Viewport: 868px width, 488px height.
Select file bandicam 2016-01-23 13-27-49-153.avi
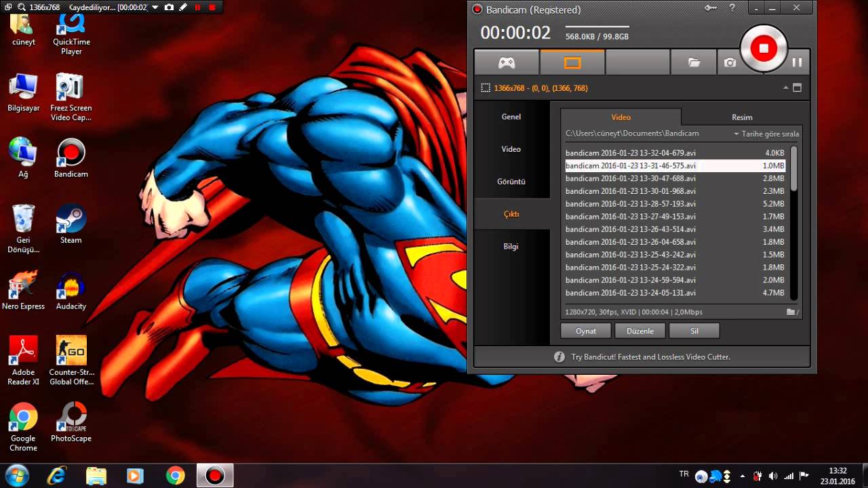pyautogui.click(x=675, y=217)
